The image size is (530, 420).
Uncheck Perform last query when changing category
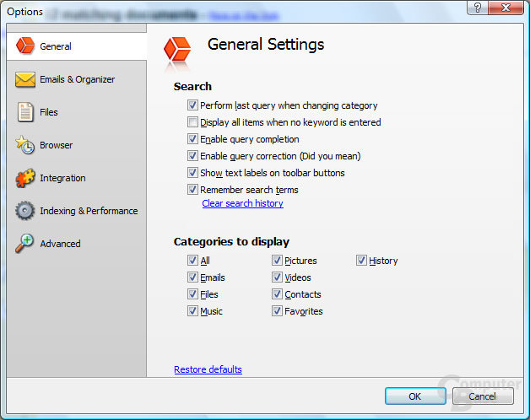[192, 105]
